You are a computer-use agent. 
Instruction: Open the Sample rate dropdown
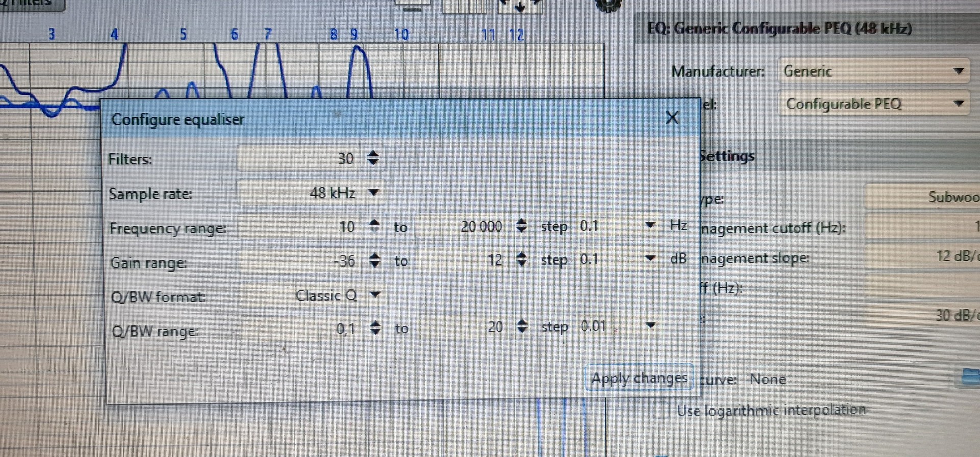point(374,193)
